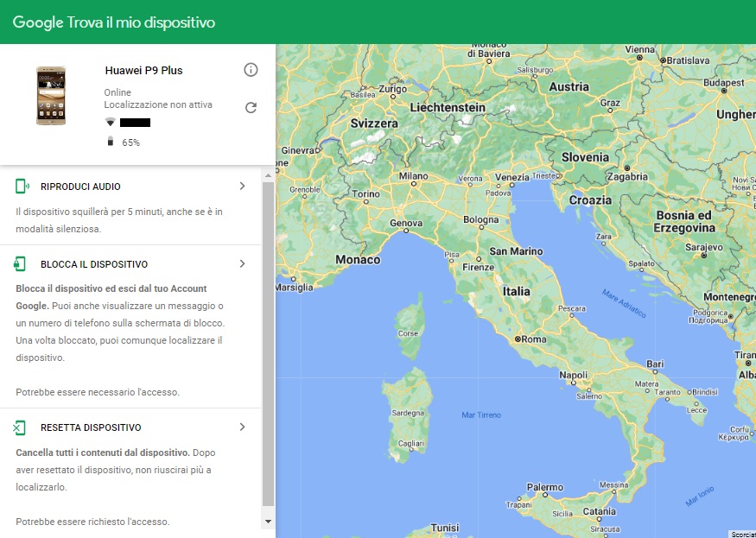Click Sarajevo label on the map
The height and width of the screenshot is (538, 756).
click(704, 247)
